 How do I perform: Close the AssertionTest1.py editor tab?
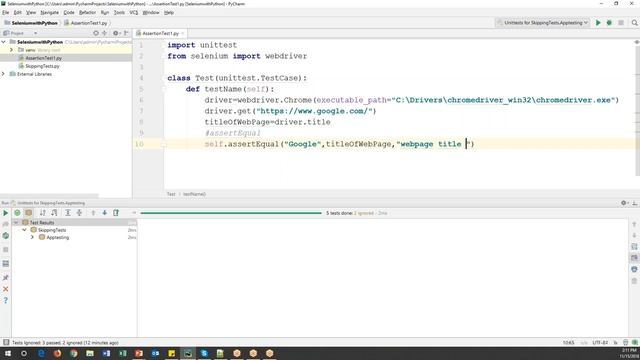pos(182,33)
